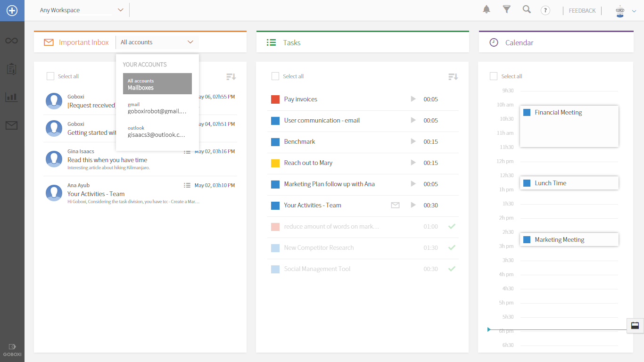Viewport: 644px width, 362px height.
Task: Open the search magnifier
Action: click(x=527, y=10)
